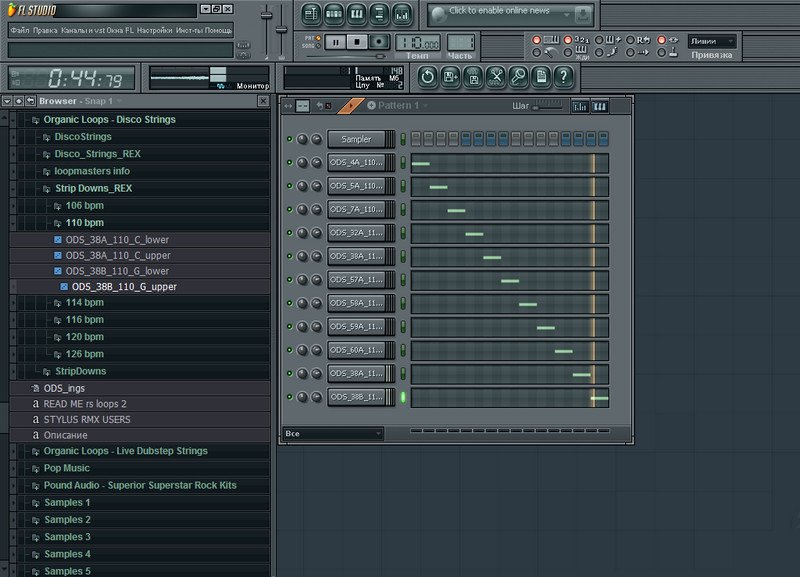This screenshot has height=577, width=800.
Task: Toggle mute LED on ODS_4A_110 channel
Action: coord(289,163)
